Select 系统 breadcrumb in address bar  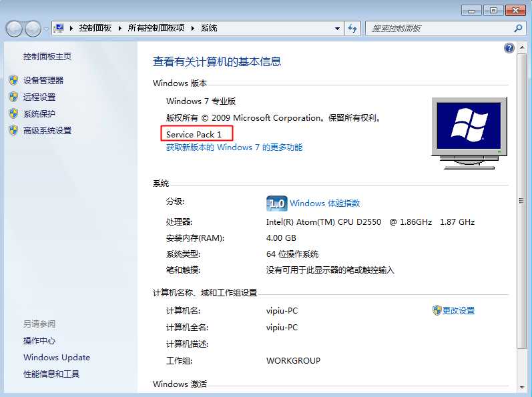pos(209,28)
